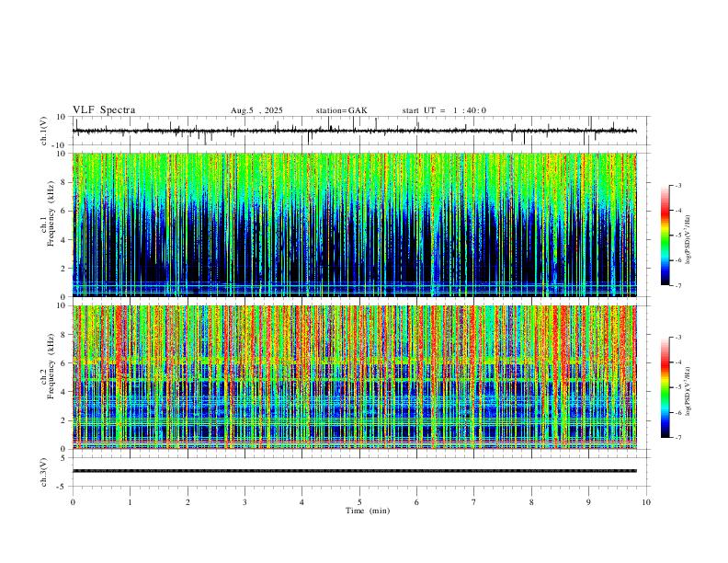Click inside the ch.1 voltage waveform panel

pyautogui.click(x=360, y=131)
